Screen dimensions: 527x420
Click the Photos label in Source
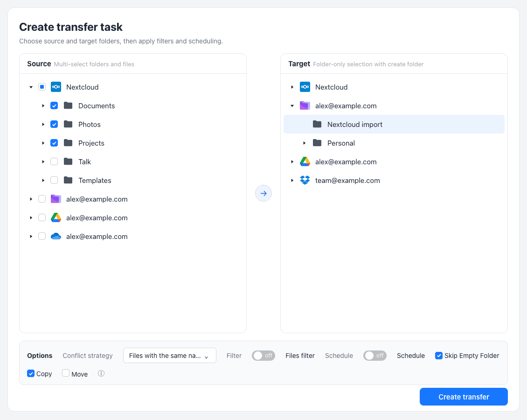tap(90, 125)
